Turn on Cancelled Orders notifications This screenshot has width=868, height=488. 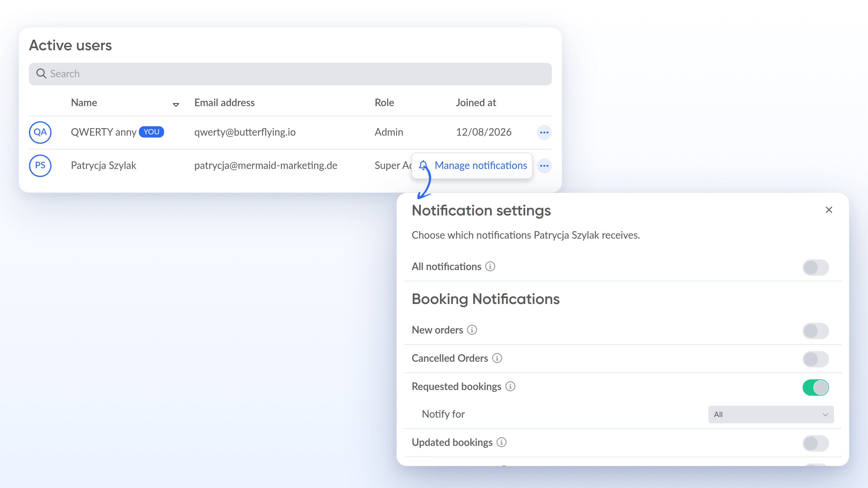[x=816, y=359]
